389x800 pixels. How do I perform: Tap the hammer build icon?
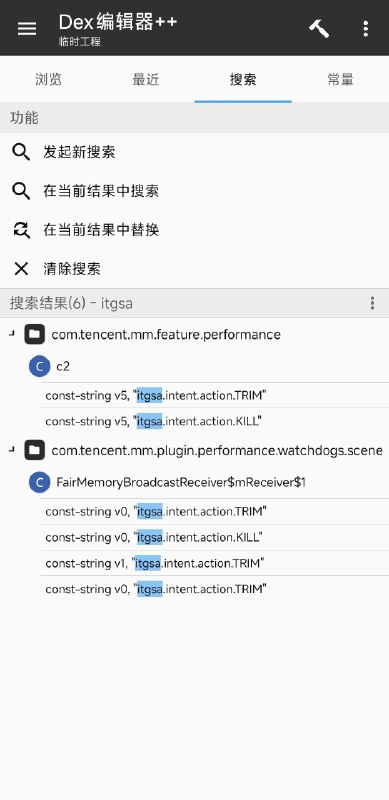[x=319, y=29]
